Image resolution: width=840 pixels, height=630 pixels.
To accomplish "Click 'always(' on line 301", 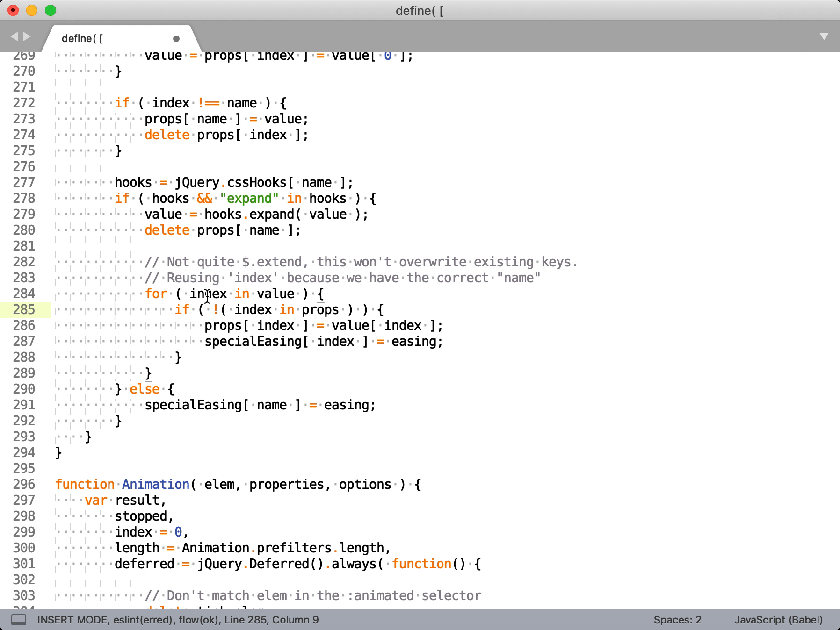I will (x=358, y=564).
